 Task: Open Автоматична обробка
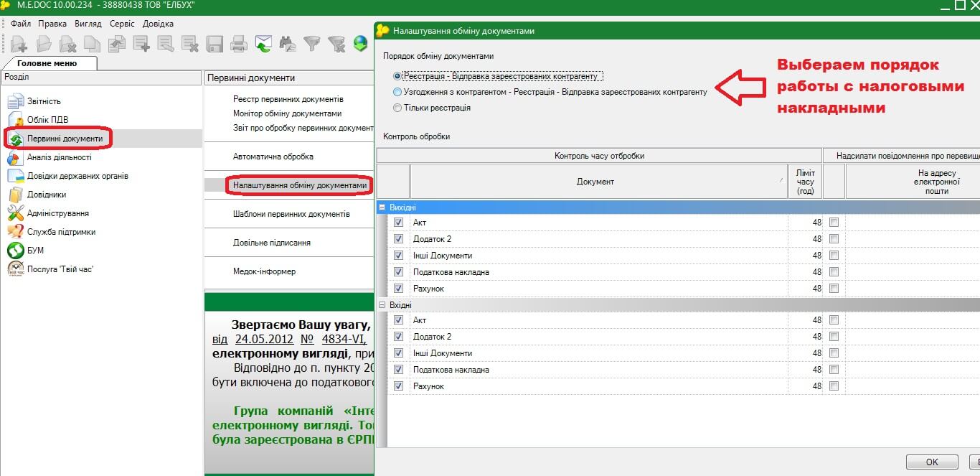273,157
